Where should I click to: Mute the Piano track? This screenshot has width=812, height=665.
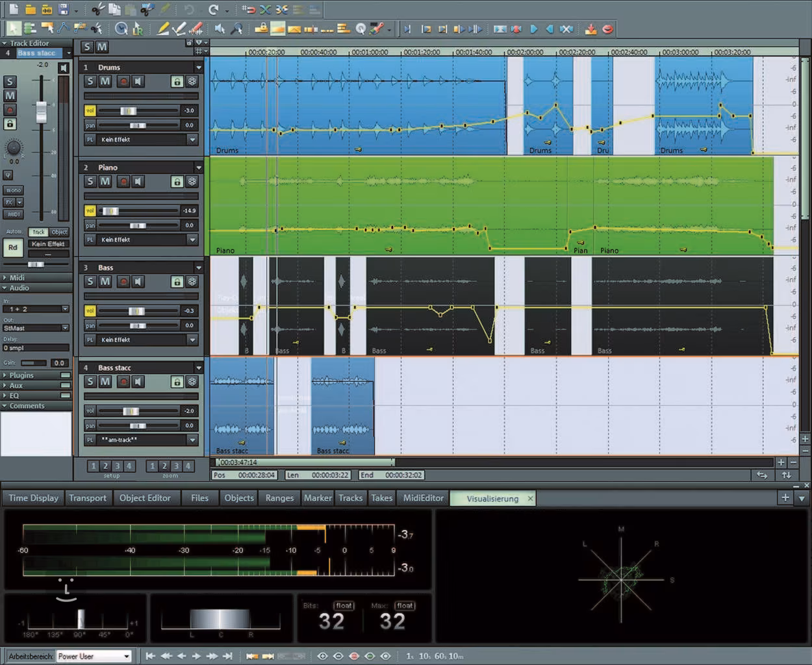(105, 181)
